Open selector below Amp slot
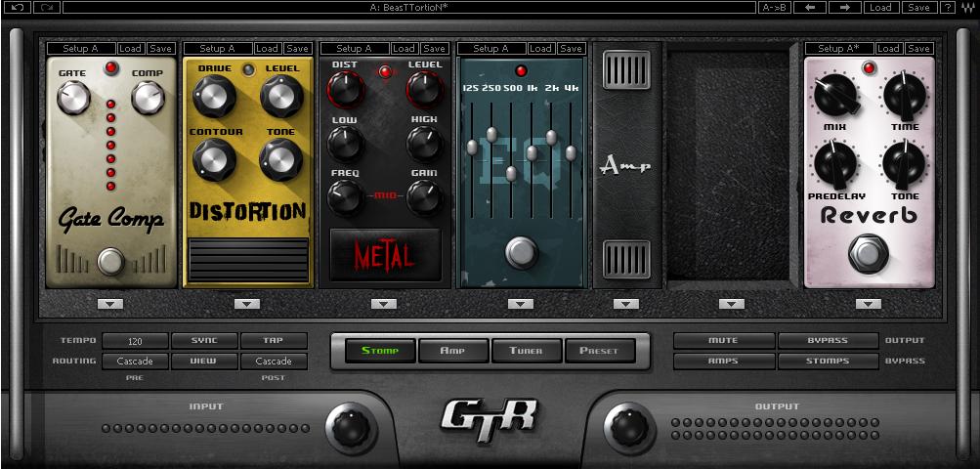 click(626, 304)
